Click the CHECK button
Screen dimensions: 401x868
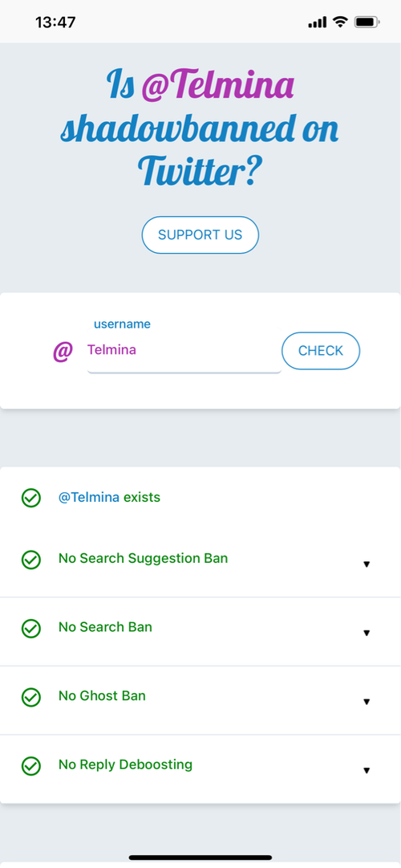[x=321, y=350]
